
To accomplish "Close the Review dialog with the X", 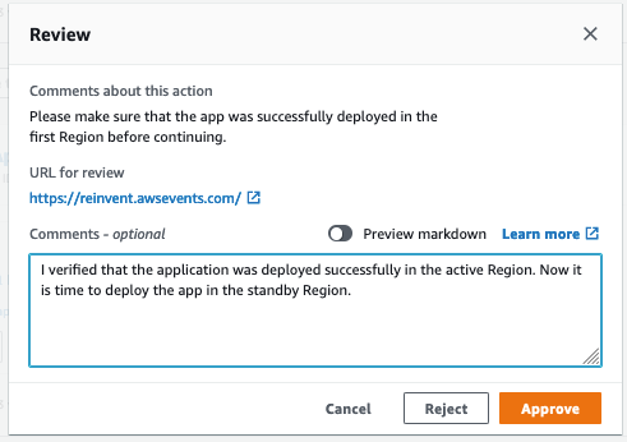I will pos(590,34).
